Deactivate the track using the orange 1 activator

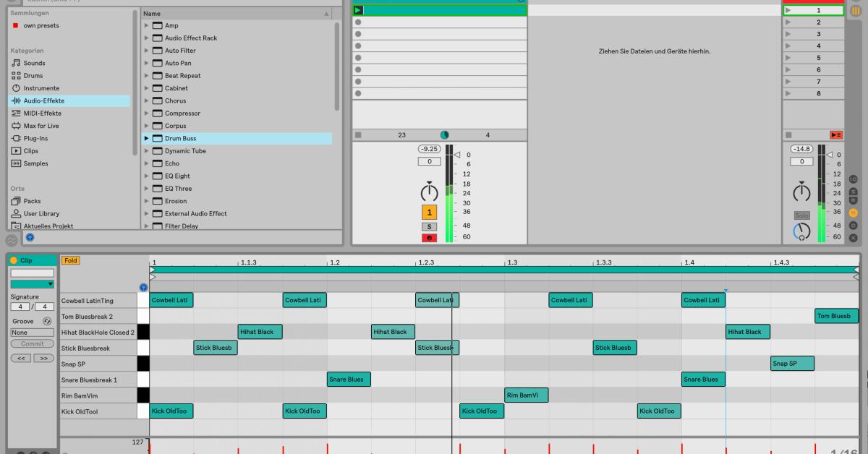429,213
